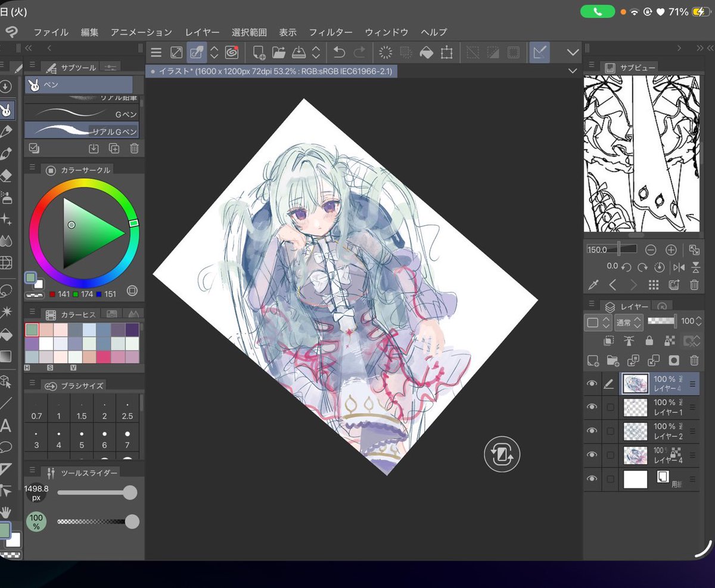Screen dimensions: 715x588
Task: Click the fill bucket icon in command bar
Action: click(426, 52)
